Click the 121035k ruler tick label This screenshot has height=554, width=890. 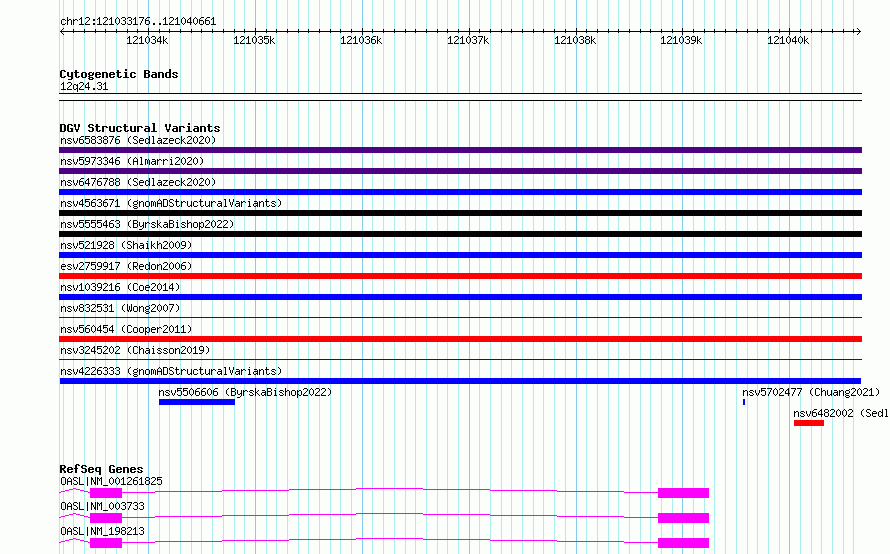tap(254, 40)
